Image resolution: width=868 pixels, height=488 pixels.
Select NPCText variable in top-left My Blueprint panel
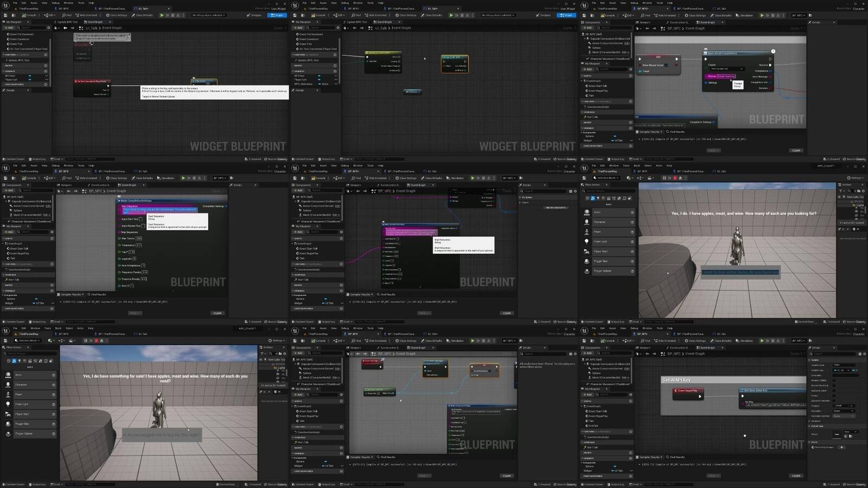pos(10,76)
